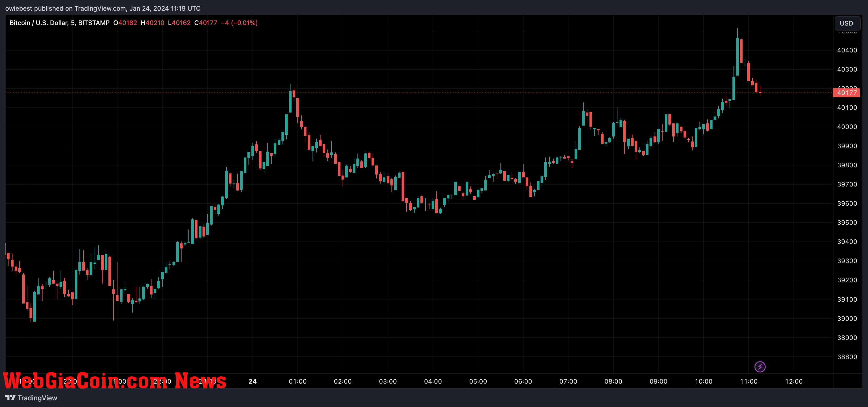Click the open value O40182
868x407 pixels.
tap(125, 23)
